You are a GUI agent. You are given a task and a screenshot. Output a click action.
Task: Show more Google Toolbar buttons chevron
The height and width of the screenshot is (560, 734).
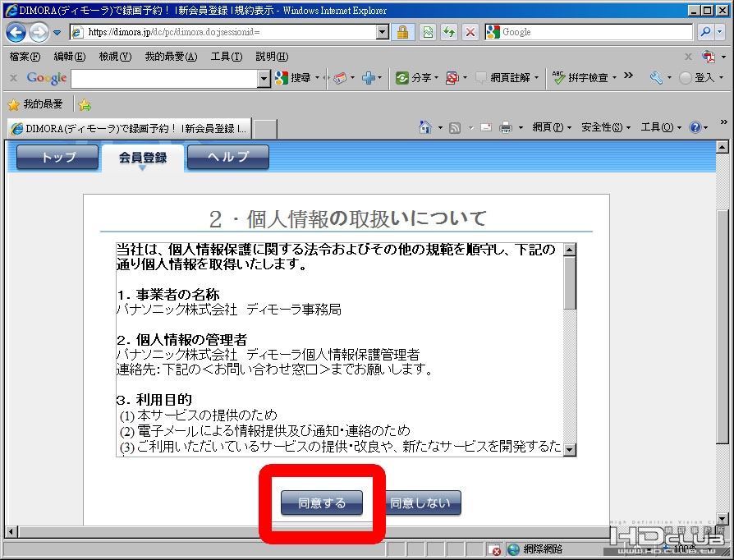(x=628, y=76)
